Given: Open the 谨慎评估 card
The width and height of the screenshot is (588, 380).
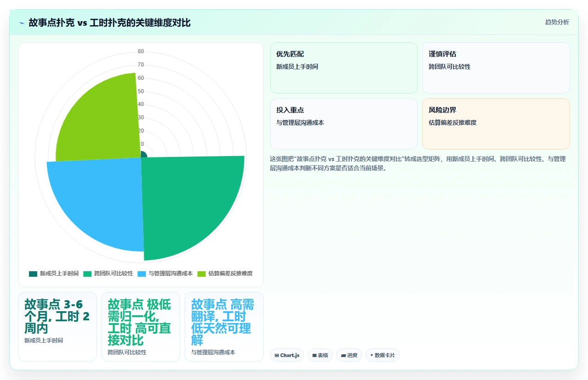Looking at the screenshot, I should [x=496, y=68].
